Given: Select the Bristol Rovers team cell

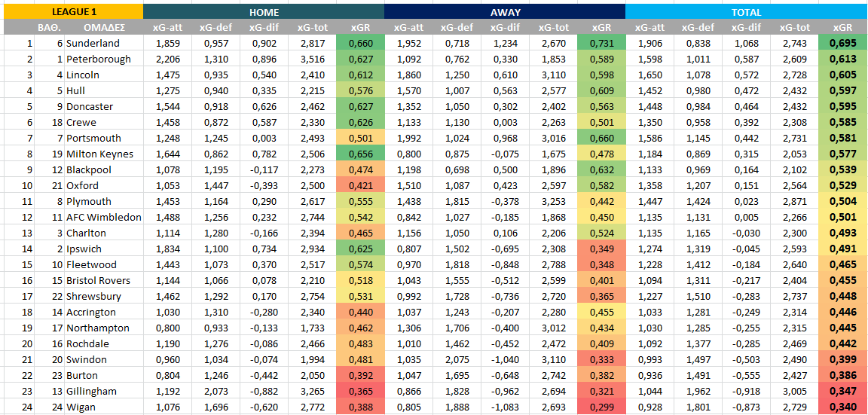Looking at the screenshot, I should click(x=104, y=280).
